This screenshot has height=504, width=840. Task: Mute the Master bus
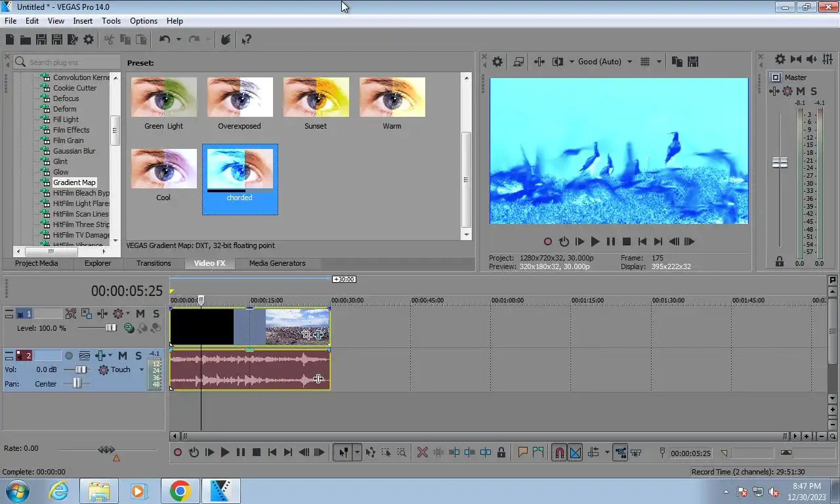(801, 91)
